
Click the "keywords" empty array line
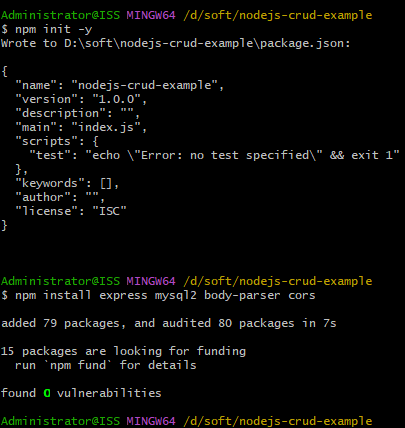click(67, 183)
